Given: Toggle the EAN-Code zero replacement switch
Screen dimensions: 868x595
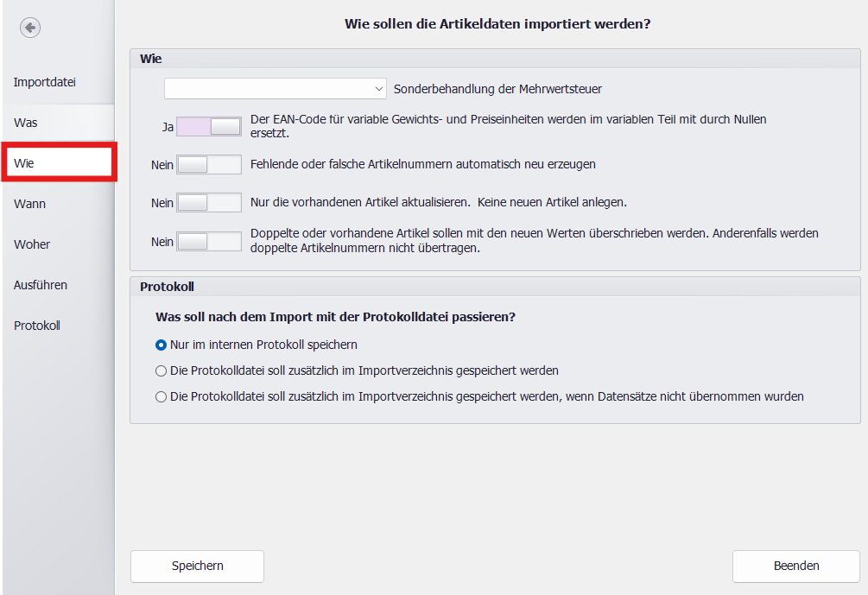Looking at the screenshot, I should pos(209,127).
